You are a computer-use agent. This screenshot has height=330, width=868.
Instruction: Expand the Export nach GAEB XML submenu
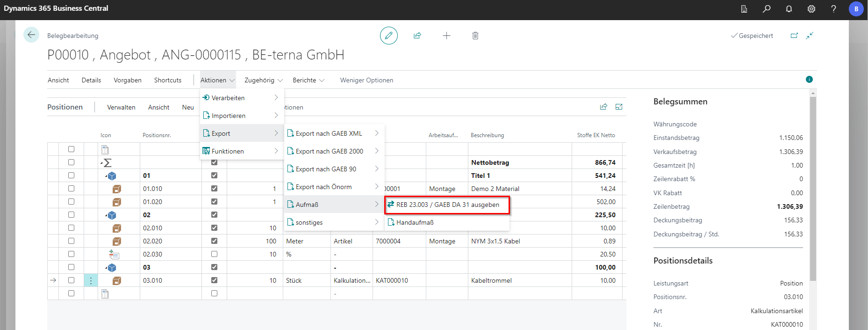tap(334, 133)
